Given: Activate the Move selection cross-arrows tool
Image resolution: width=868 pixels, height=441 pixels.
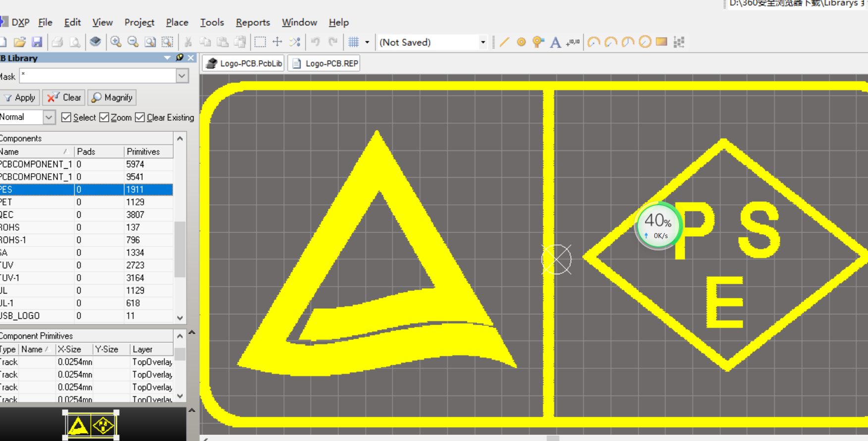Looking at the screenshot, I should 277,42.
